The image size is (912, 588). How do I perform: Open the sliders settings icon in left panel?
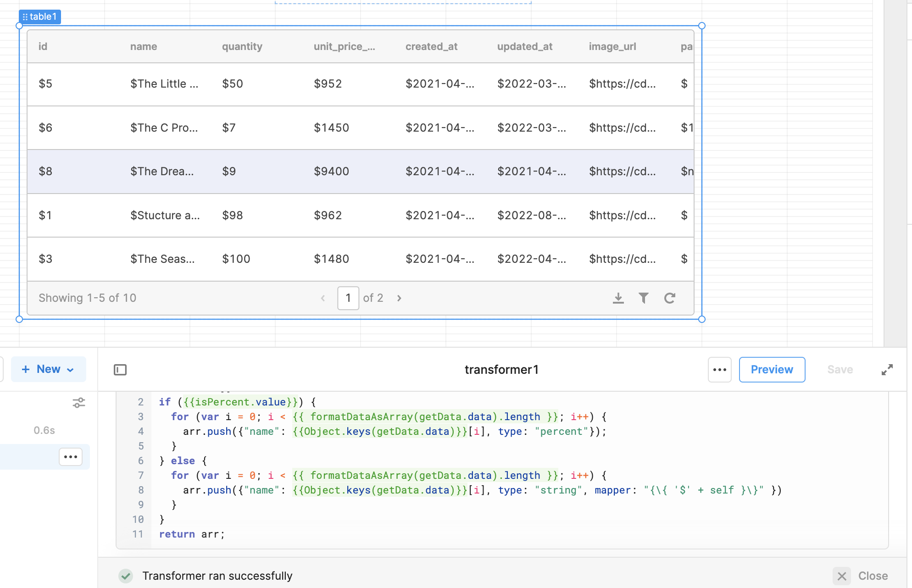79,403
